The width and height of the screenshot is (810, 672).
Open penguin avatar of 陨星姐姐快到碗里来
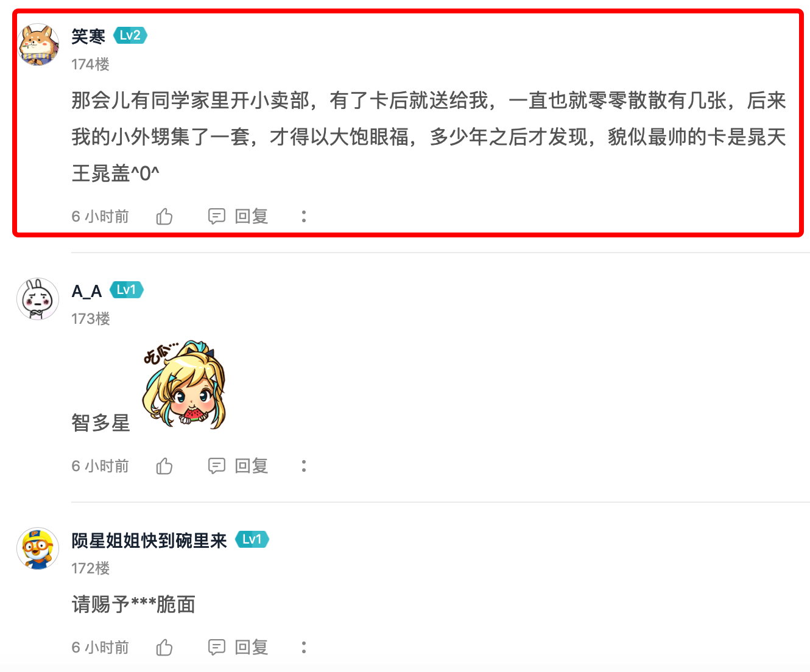coord(38,548)
